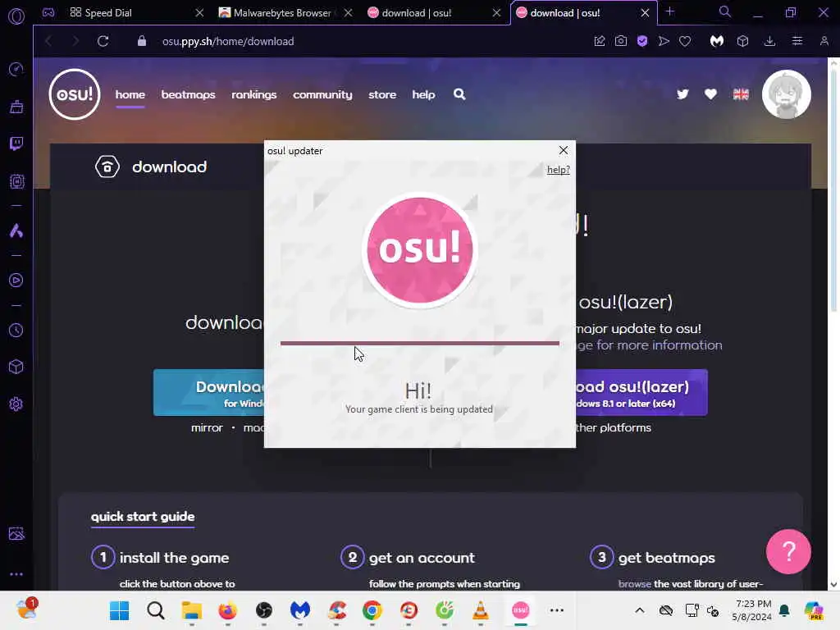Click help? link in osu! updater
This screenshot has height=630, width=840.
pos(558,170)
